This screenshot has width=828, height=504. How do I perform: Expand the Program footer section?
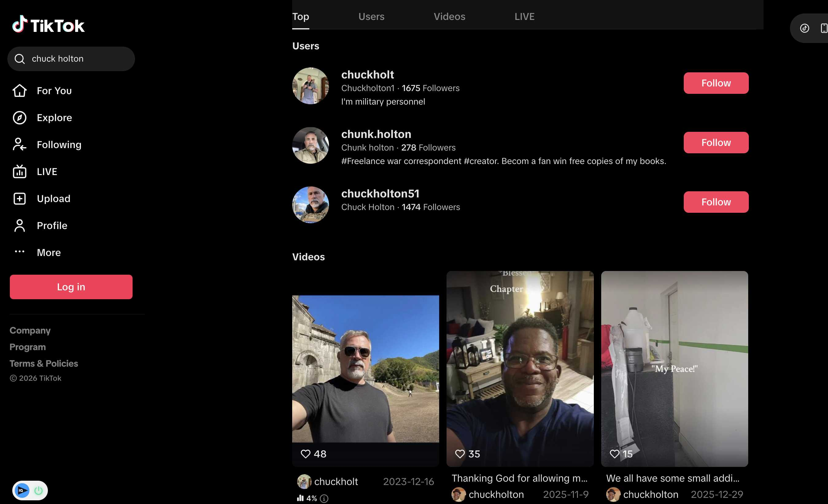pyautogui.click(x=28, y=347)
